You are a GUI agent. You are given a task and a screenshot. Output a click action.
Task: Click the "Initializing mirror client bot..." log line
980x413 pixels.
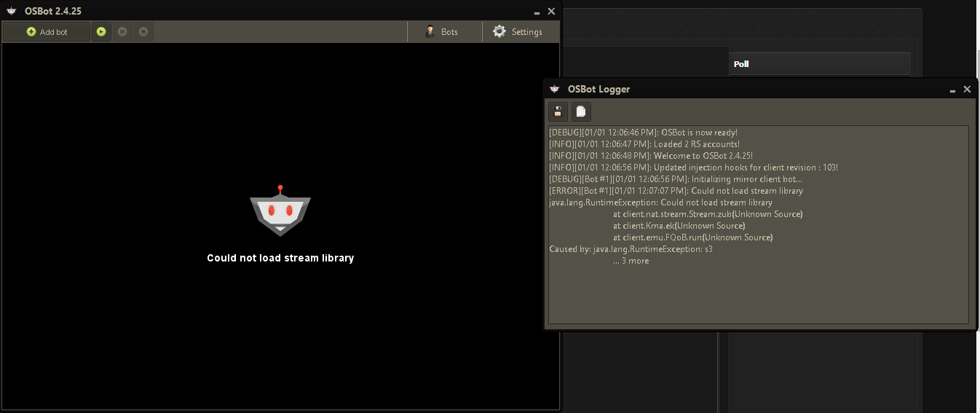coord(676,179)
